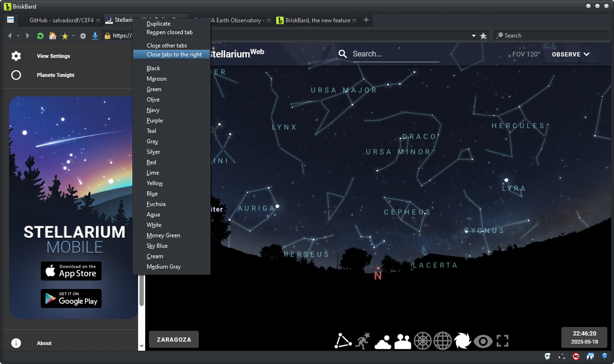The height and width of the screenshot is (364, 614).
Task: Select Close tabs to the right
Action: click(172, 55)
